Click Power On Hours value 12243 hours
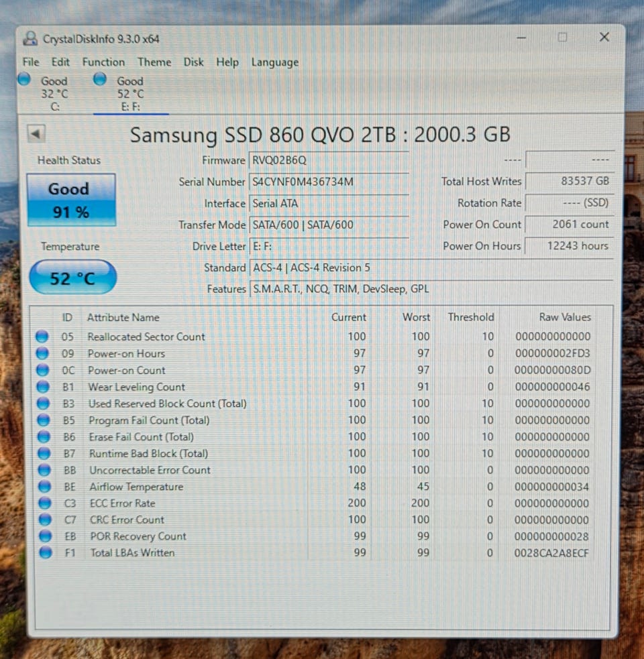Screen dimensions: 644x659 click(570, 246)
